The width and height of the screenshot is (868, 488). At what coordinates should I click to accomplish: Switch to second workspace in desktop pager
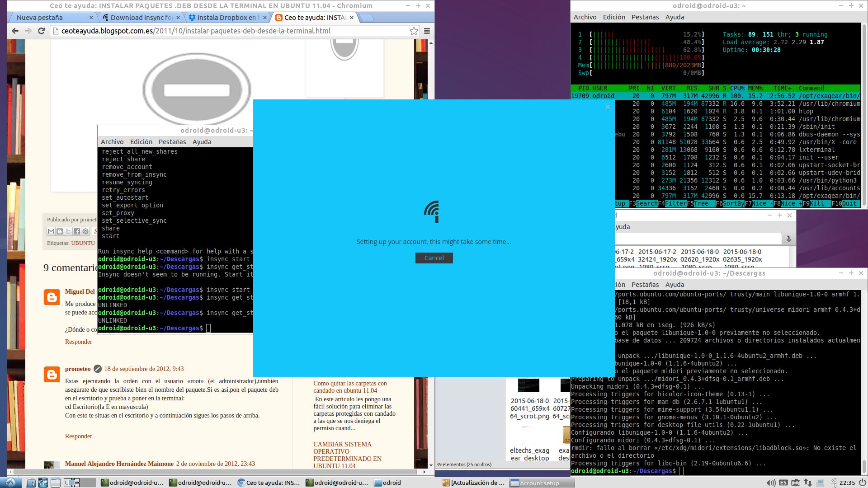tap(88, 483)
